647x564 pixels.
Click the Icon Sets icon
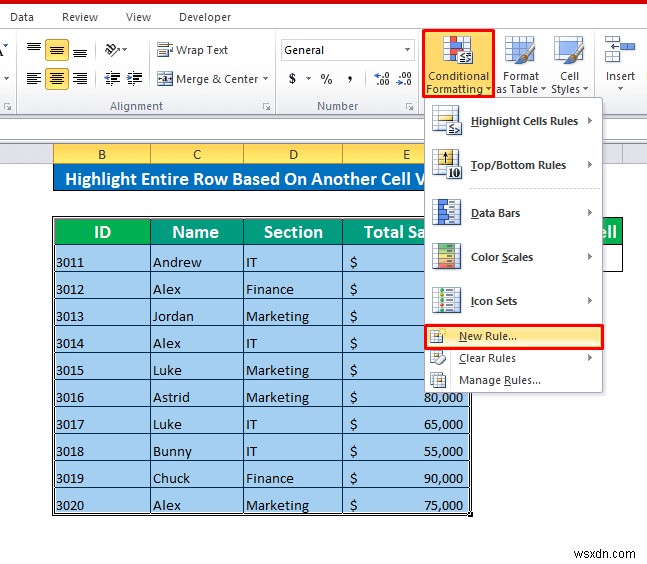[x=446, y=300]
